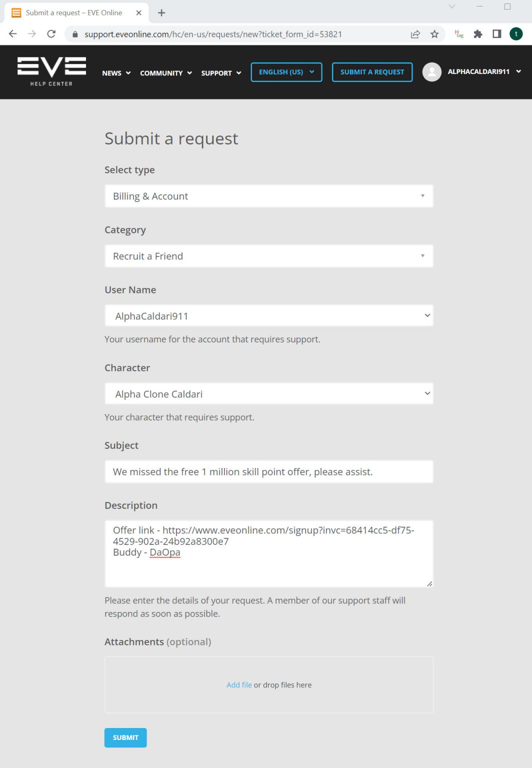Click the Submit a Request header button
This screenshot has height=768, width=532.
372,72
